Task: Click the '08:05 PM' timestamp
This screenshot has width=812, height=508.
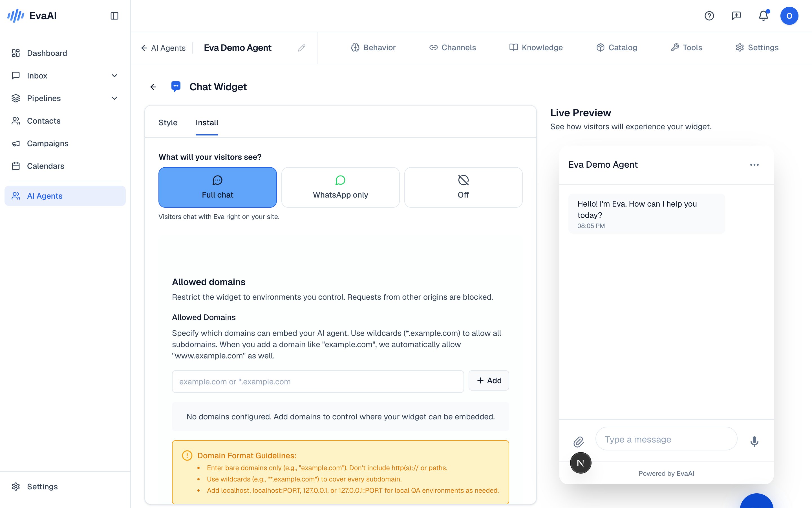Action: (591, 226)
